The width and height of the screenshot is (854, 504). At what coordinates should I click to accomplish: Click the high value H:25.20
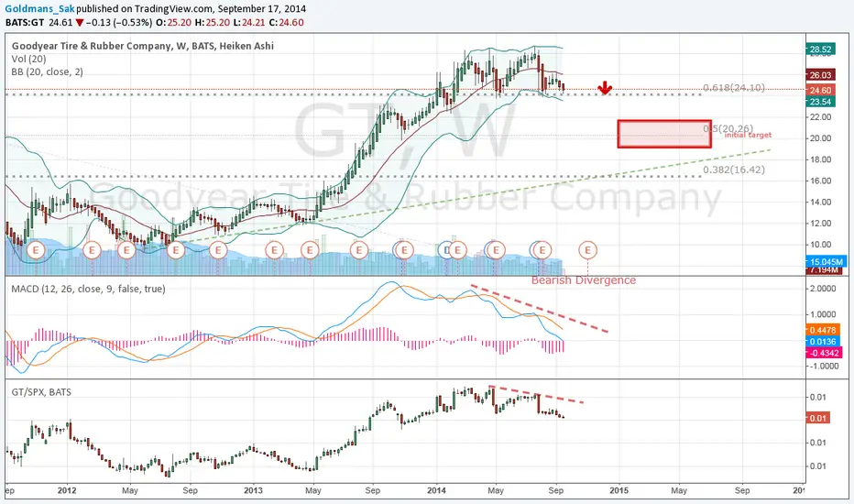(214, 22)
